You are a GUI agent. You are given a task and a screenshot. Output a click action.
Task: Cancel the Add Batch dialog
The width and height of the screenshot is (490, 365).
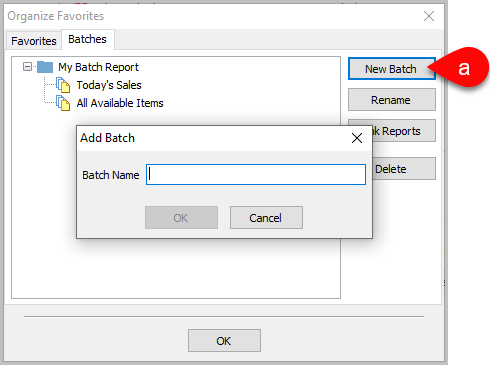266,218
